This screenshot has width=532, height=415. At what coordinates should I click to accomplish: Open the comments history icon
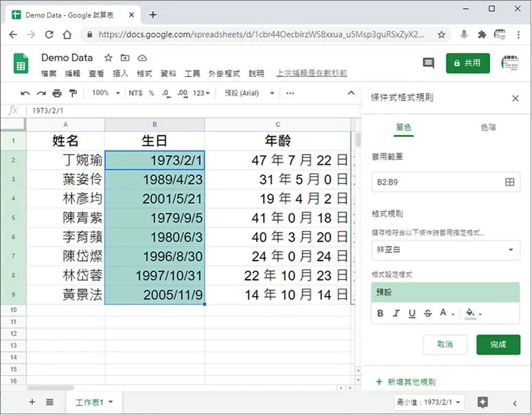coord(428,63)
